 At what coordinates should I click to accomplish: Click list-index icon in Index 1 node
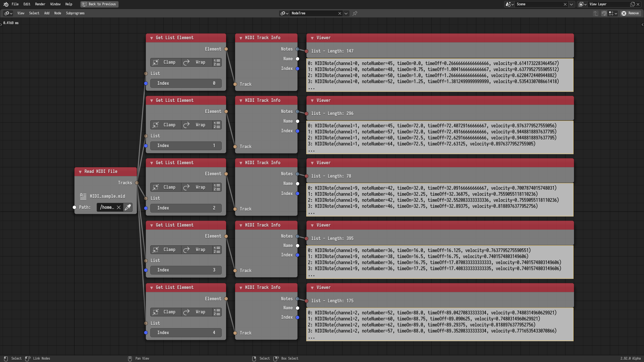click(x=217, y=125)
